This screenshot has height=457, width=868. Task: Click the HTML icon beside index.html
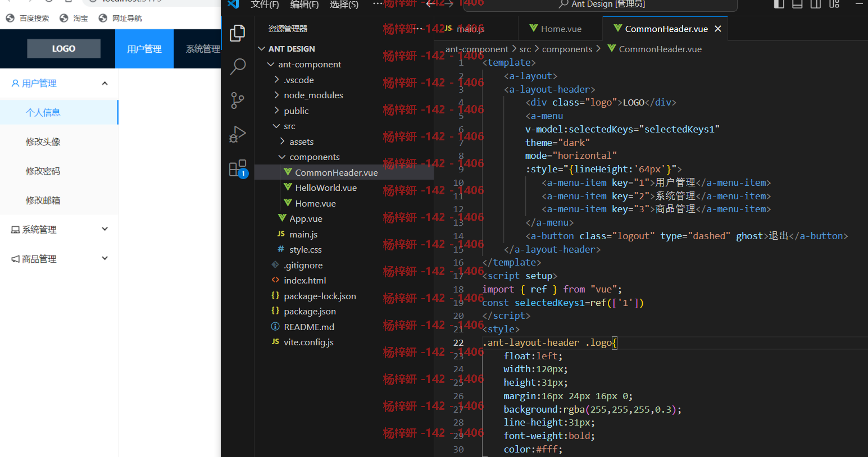coord(275,280)
